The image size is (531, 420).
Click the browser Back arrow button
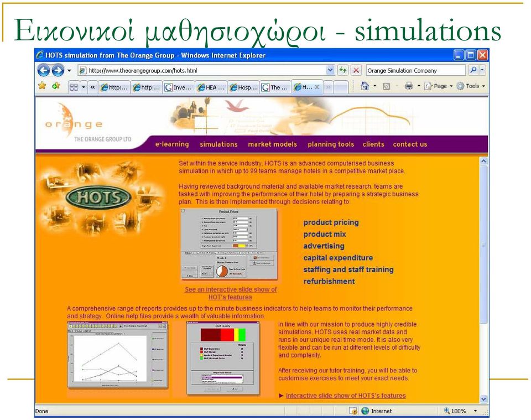click(43, 70)
